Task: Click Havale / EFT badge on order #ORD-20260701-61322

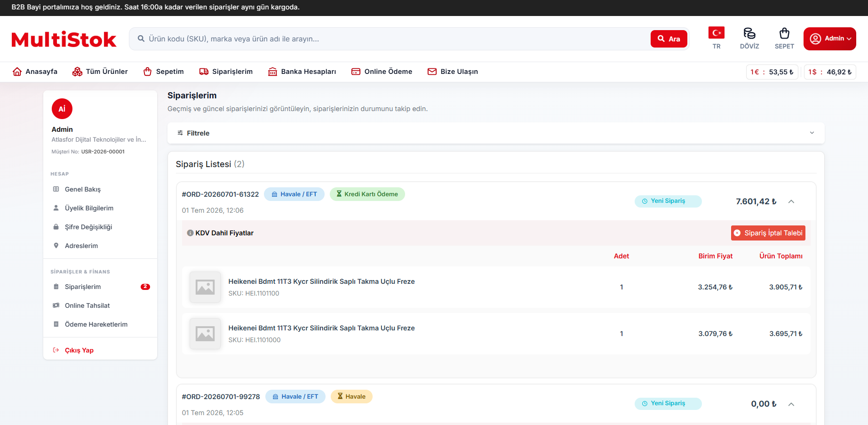Action: [294, 194]
